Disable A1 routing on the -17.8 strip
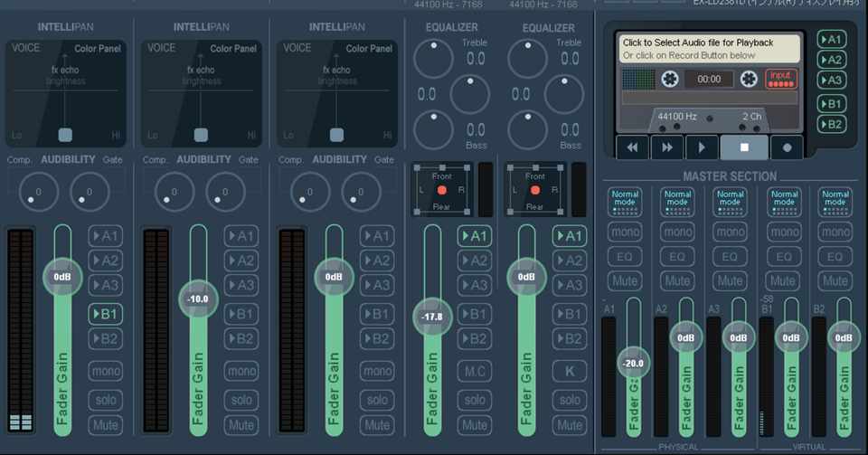 click(x=475, y=236)
